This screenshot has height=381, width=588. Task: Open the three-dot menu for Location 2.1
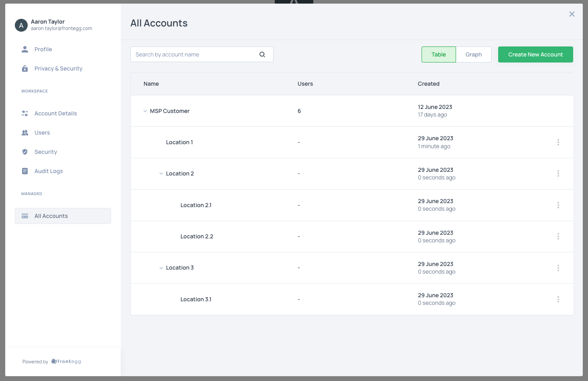[x=558, y=205]
